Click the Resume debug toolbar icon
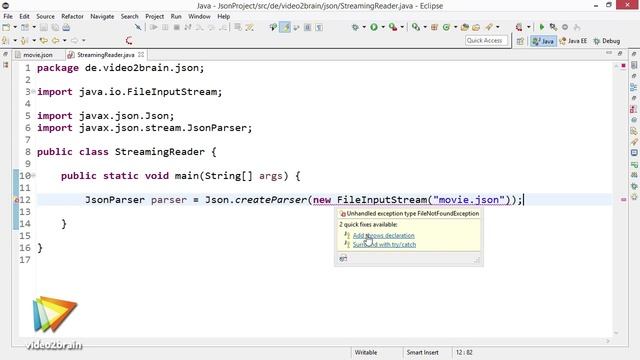This screenshot has width=640, height=360. (x=153, y=27)
